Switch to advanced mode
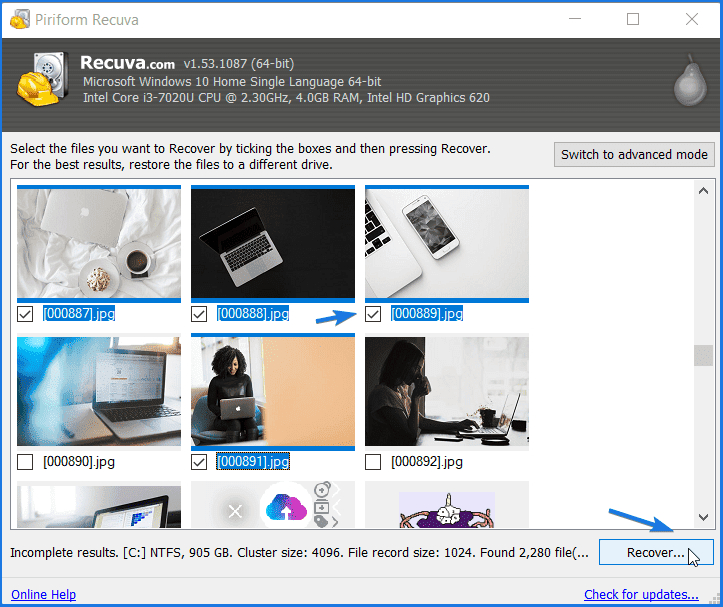This screenshot has width=723, height=607. coord(634,155)
